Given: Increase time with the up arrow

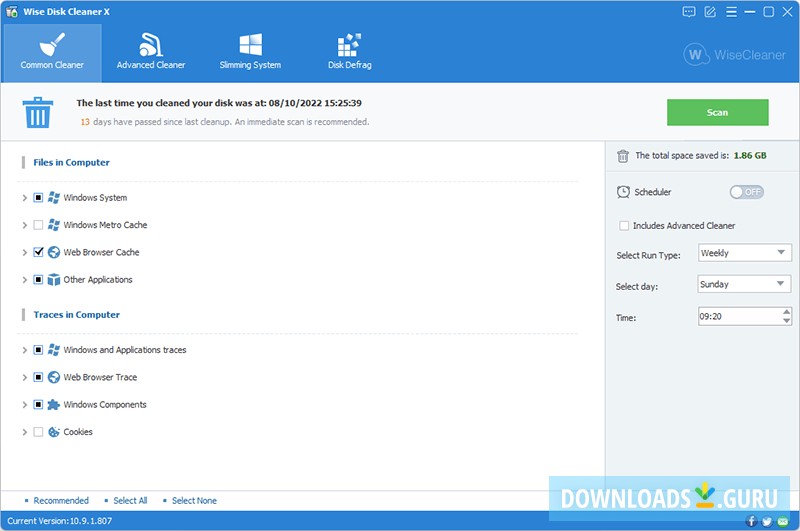Looking at the screenshot, I should coord(787,312).
